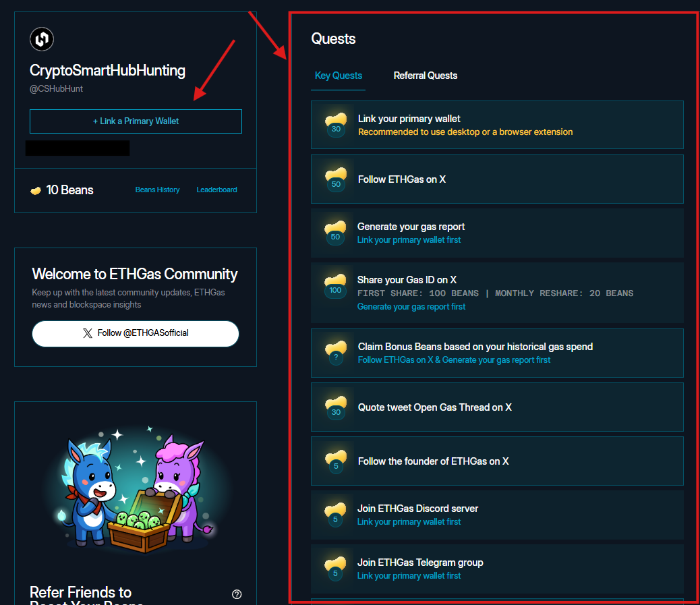Select the Join ETHGas Telegram group quest
The width and height of the screenshot is (700, 605).
coord(420,563)
